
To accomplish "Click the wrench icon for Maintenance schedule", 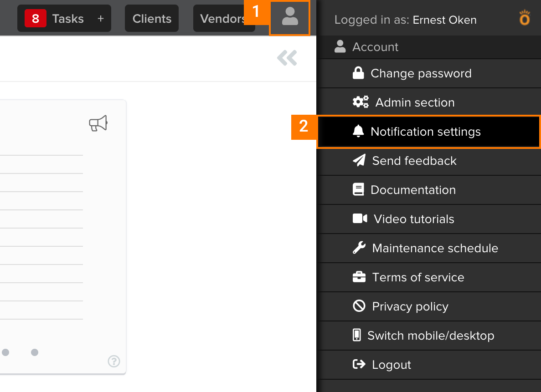I will [x=360, y=248].
